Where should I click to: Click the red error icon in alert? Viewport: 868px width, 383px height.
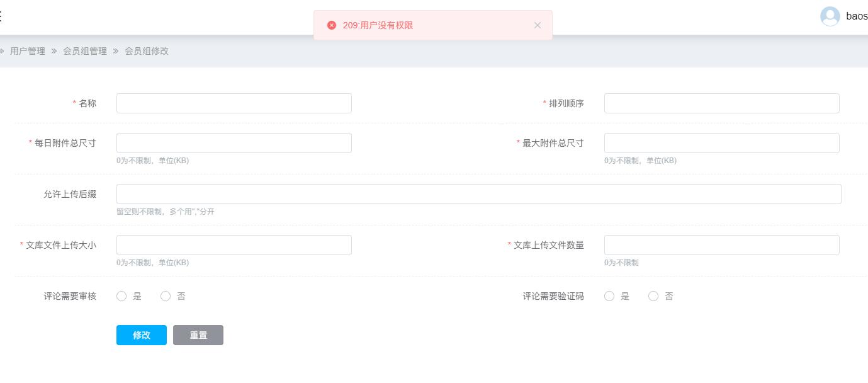(332, 25)
